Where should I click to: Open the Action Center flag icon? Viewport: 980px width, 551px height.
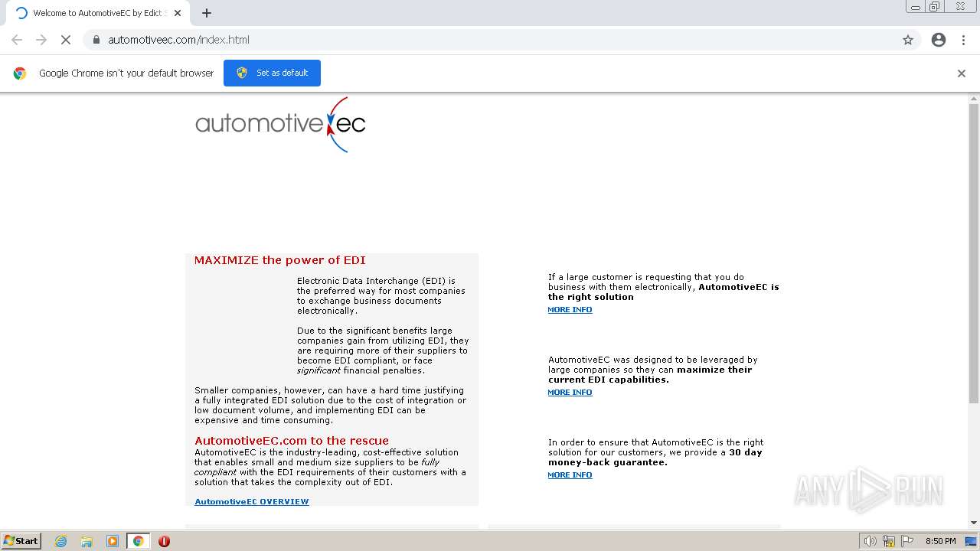(x=907, y=541)
